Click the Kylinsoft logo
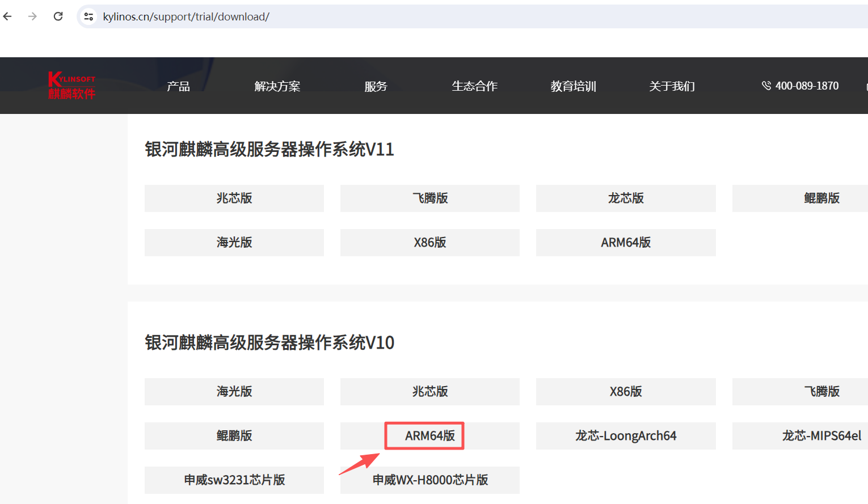The image size is (868, 504). pyautogui.click(x=71, y=86)
